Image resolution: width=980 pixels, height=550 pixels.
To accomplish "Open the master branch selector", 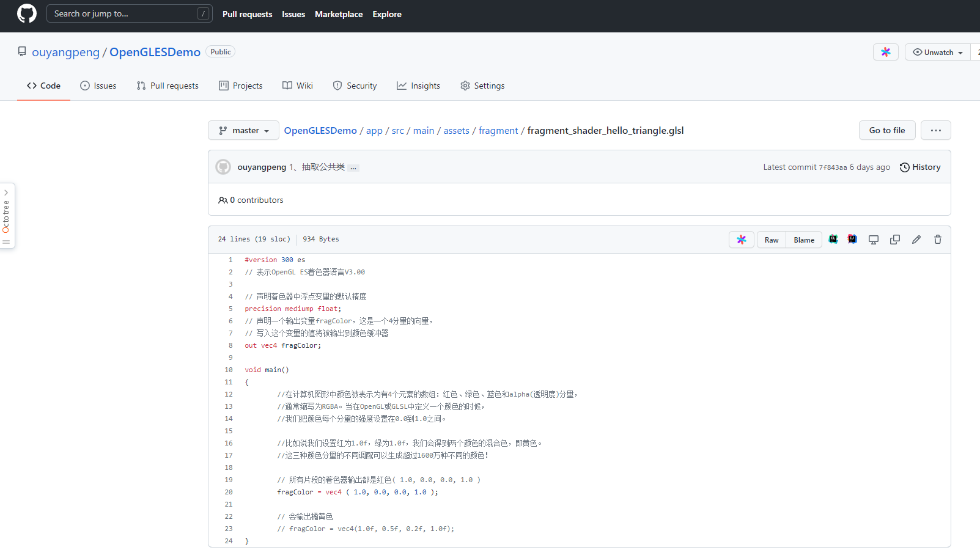I will [x=243, y=130].
